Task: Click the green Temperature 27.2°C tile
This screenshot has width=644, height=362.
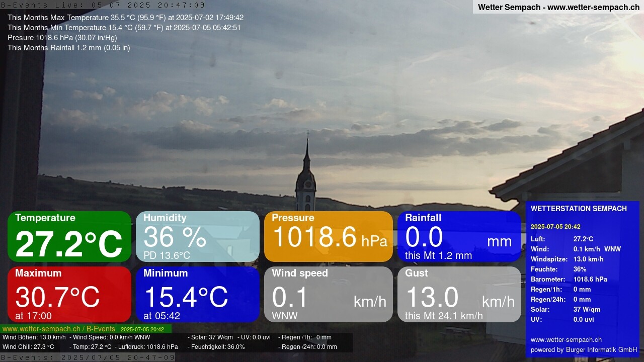Action: coord(69,236)
